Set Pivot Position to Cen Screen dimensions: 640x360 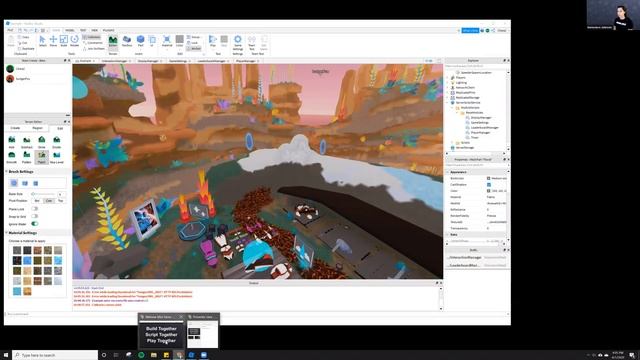click(49, 201)
